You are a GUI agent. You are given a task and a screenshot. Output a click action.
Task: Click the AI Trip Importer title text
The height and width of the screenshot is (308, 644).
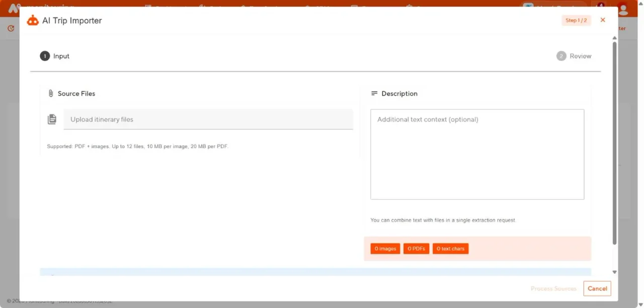pyautogui.click(x=72, y=21)
